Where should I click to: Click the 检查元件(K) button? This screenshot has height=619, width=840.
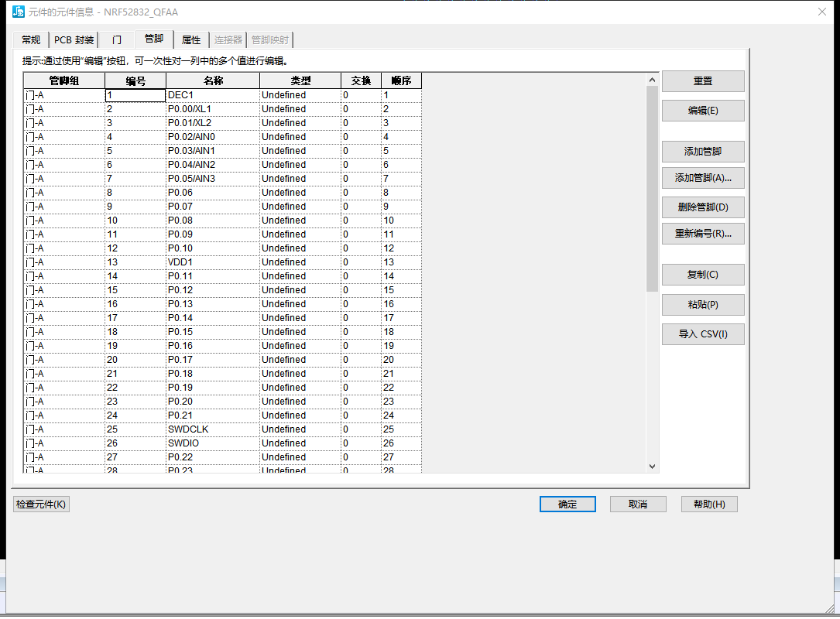click(41, 504)
